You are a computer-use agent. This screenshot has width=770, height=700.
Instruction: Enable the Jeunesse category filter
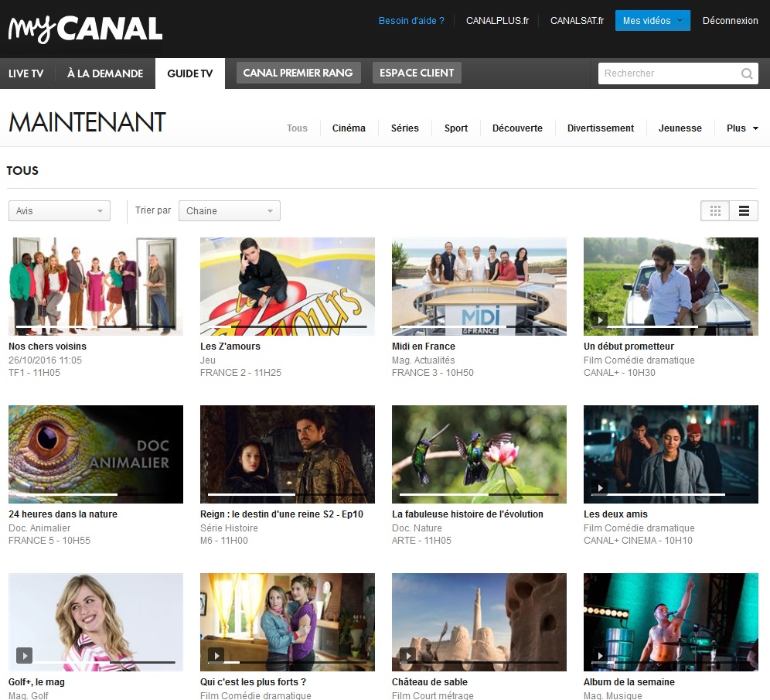(680, 128)
